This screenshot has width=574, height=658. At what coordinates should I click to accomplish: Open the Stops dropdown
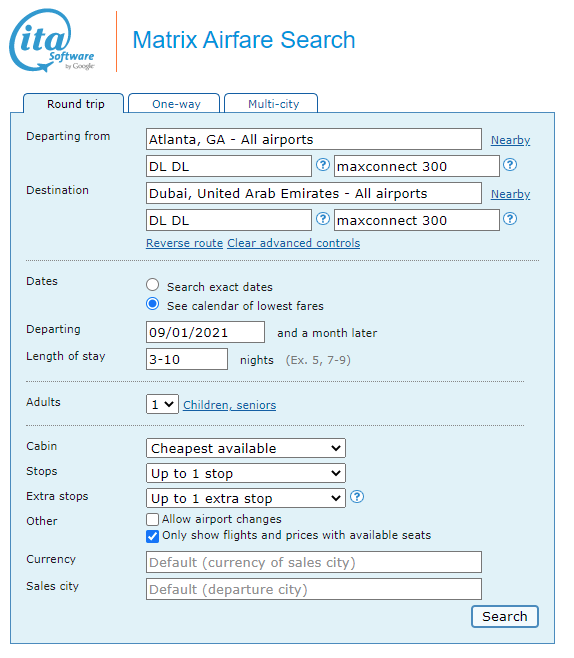[x=246, y=473]
